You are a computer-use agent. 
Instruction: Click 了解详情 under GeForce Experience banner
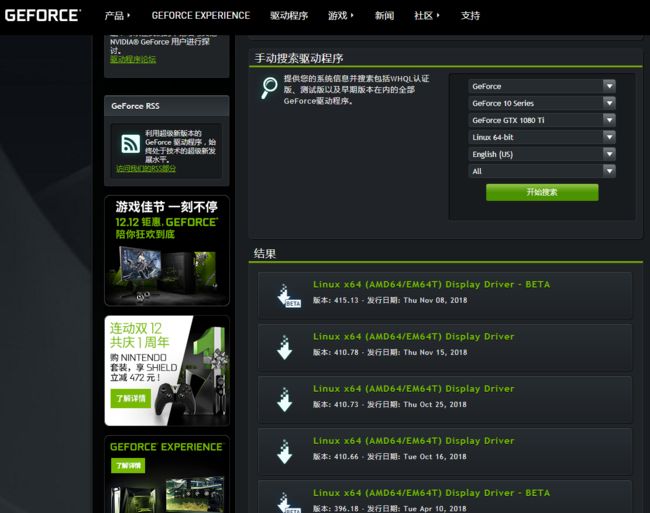(128, 465)
